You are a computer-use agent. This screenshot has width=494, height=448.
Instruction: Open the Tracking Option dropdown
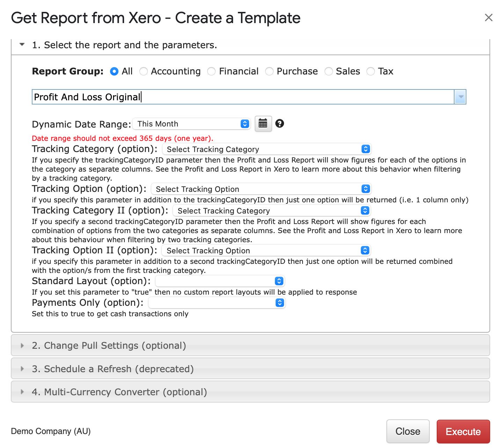(261, 189)
